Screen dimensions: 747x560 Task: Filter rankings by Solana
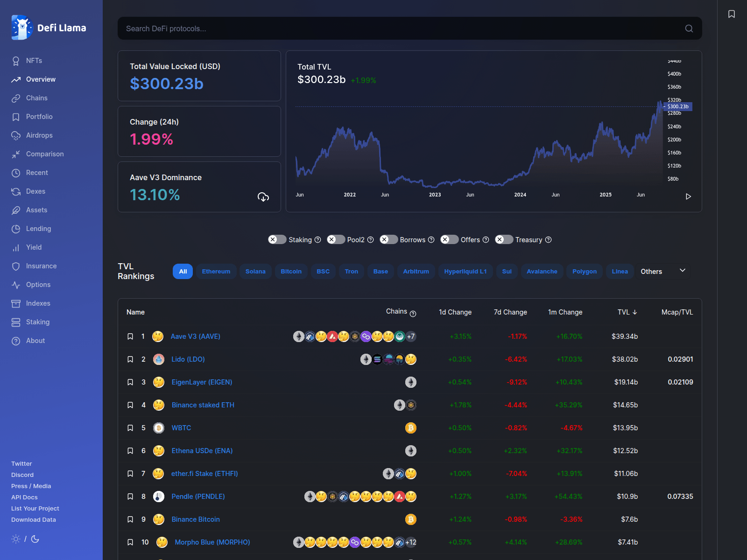[255, 271]
